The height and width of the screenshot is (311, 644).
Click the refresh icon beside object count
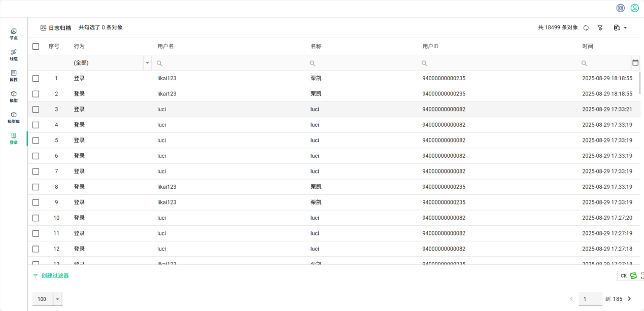(586, 28)
